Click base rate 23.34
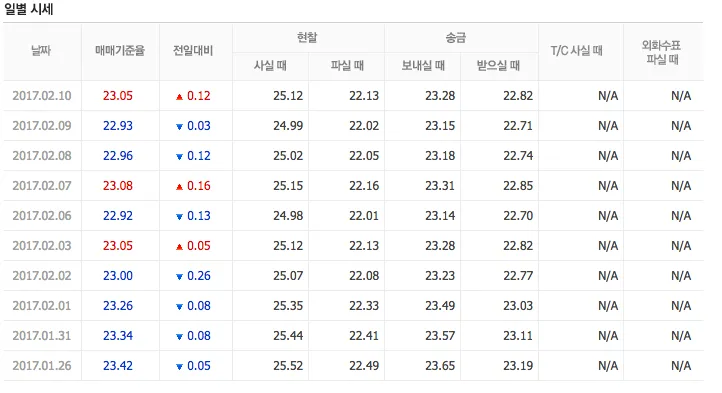Image resolution: width=722 pixels, height=393 pixels. [118, 335]
